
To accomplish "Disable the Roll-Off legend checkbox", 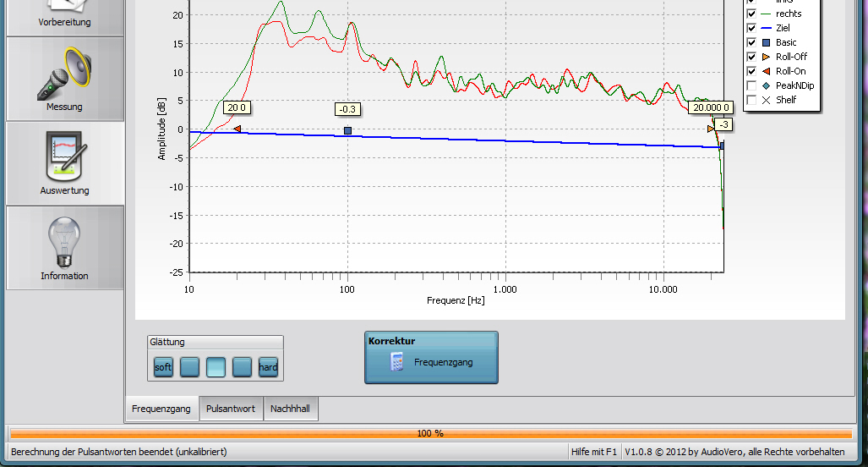I will [x=751, y=57].
